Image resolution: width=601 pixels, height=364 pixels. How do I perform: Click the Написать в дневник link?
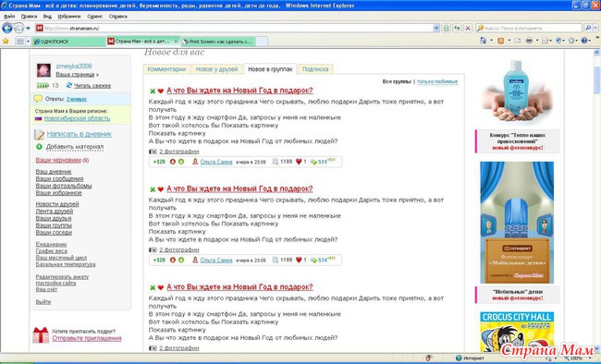[x=80, y=134]
